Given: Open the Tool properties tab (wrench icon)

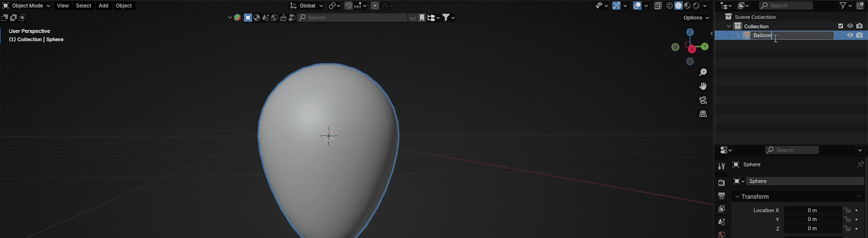Looking at the screenshot, I should pyautogui.click(x=722, y=166).
